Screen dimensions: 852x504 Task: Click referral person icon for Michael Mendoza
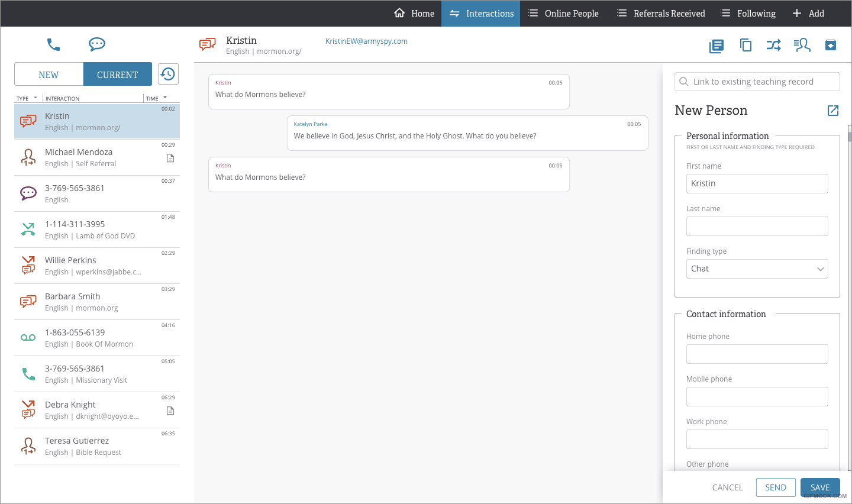28,157
